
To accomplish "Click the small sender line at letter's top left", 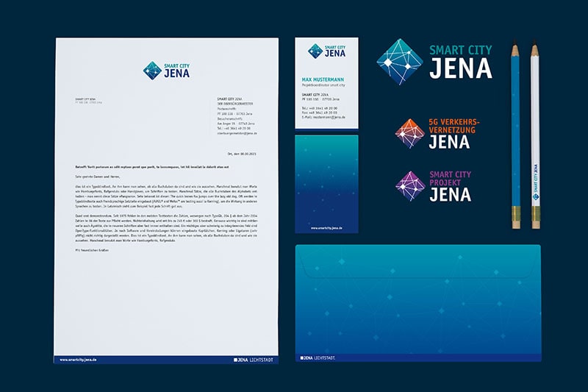I will 88,101.
